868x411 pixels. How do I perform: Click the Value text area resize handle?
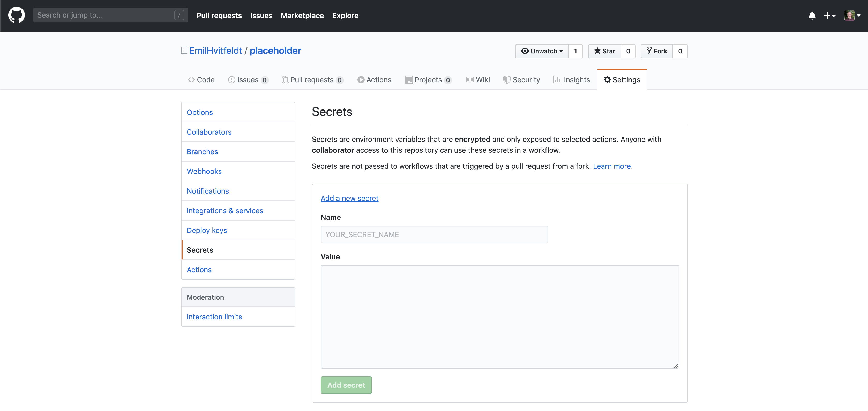pyautogui.click(x=676, y=365)
